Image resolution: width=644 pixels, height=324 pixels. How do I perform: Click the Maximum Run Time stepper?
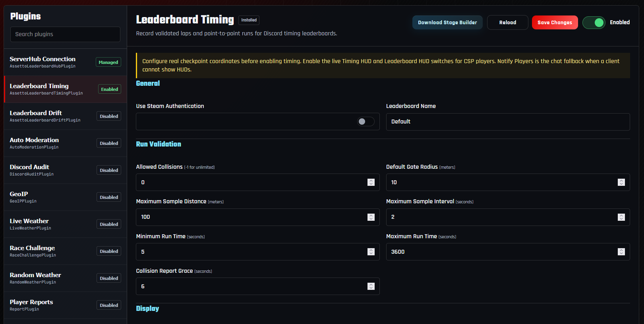(621, 252)
